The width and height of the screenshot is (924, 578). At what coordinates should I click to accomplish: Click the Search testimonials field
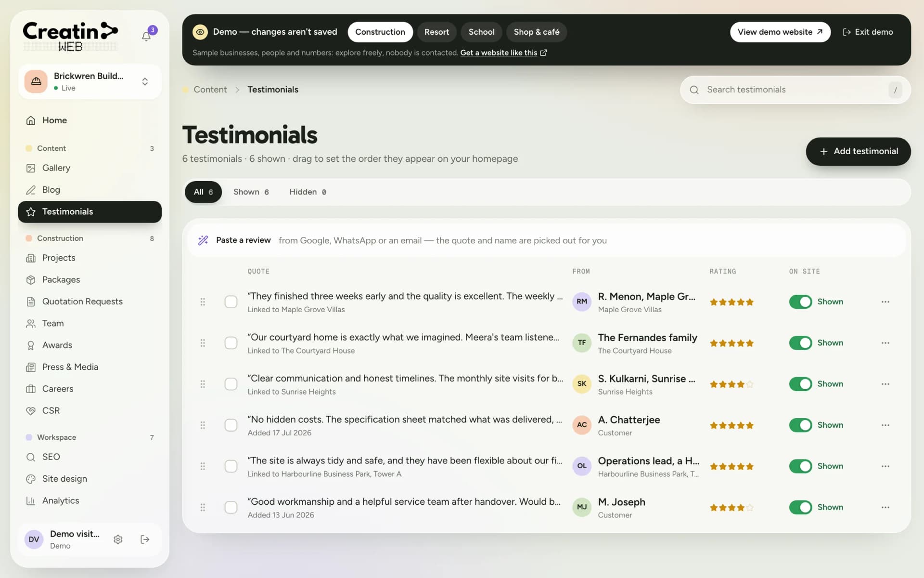pos(795,90)
